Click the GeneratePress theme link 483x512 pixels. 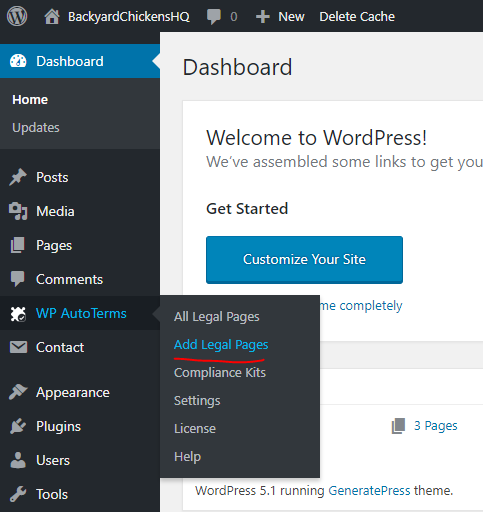pyautogui.click(x=369, y=491)
